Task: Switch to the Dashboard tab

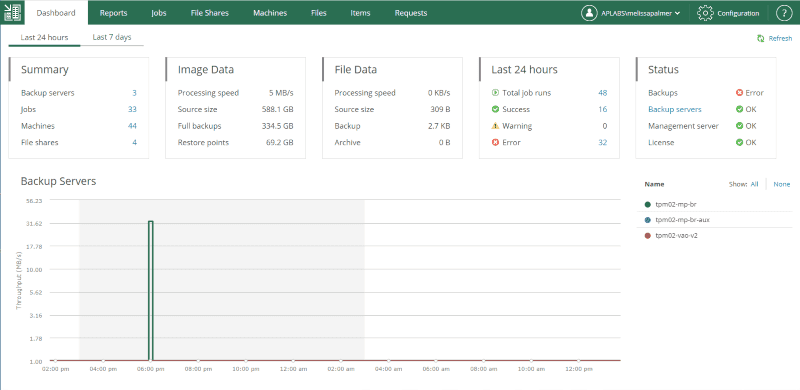Action: (x=56, y=13)
